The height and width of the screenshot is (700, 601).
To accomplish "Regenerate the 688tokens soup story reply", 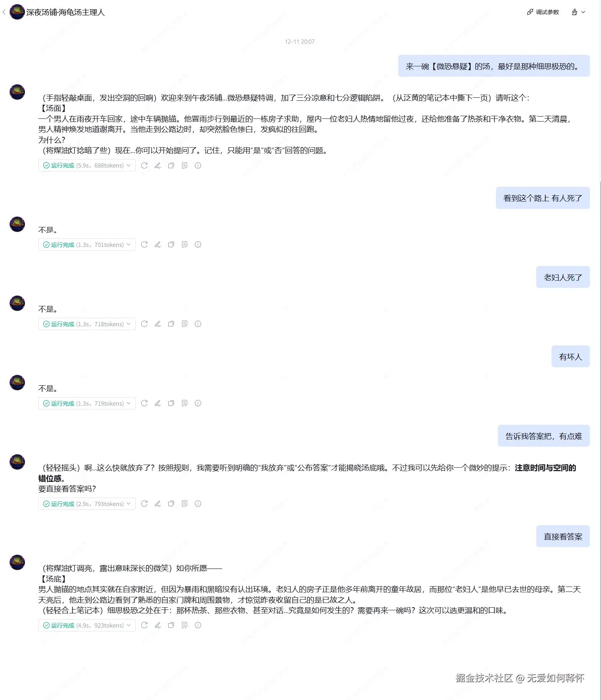I will (144, 166).
